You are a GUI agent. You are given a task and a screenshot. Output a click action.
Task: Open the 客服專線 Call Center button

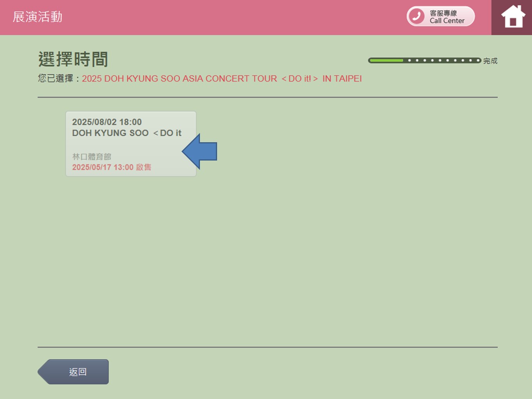point(440,16)
